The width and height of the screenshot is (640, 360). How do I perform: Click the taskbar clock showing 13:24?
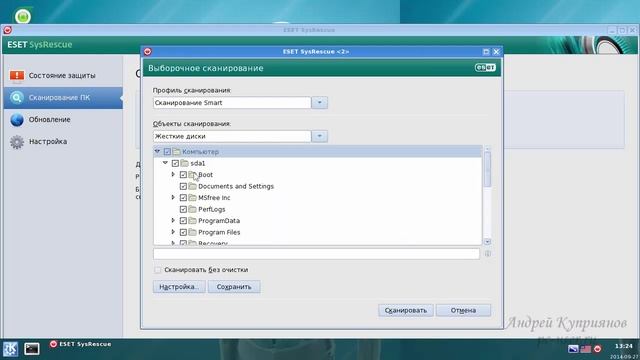click(623, 346)
